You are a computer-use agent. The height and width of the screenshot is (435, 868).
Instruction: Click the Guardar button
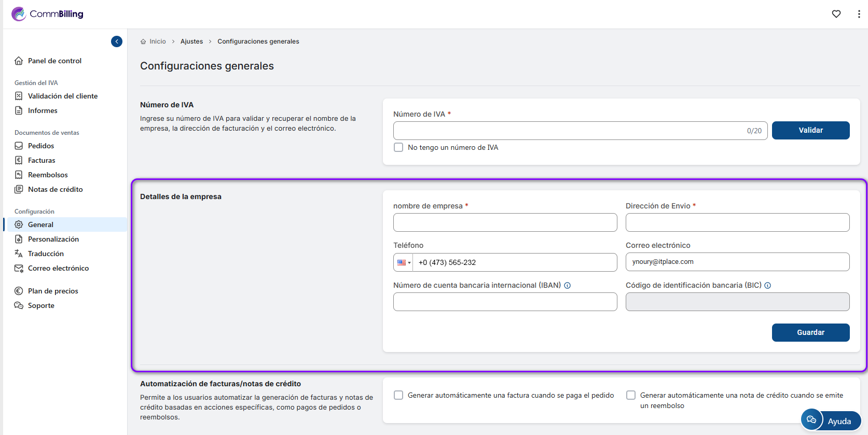point(810,332)
